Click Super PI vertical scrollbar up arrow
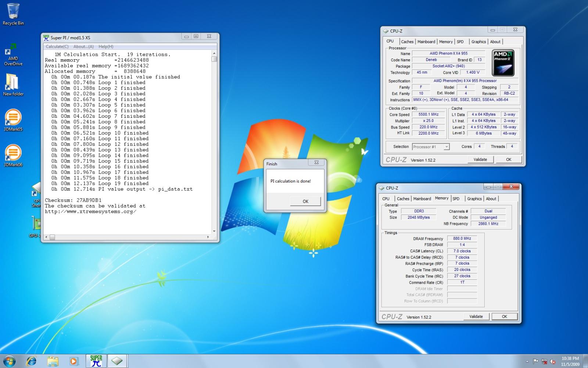588x368 pixels. click(214, 53)
